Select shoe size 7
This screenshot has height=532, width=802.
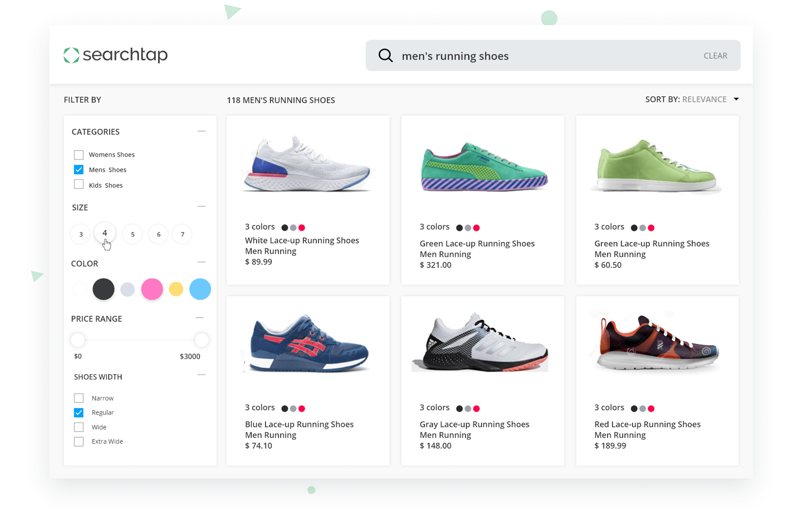point(182,234)
